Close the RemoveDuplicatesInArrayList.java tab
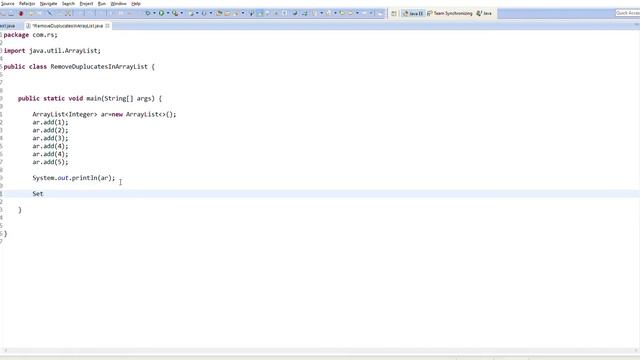 point(107,26)
